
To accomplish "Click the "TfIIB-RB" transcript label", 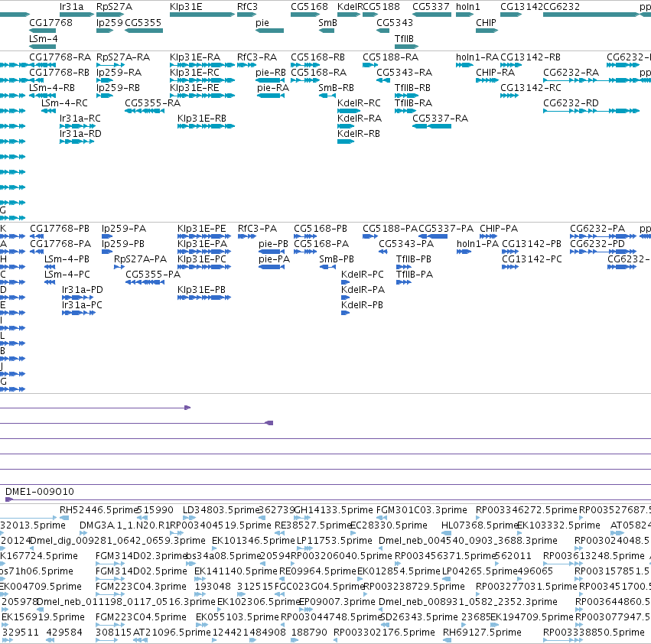I will point(412,88).
